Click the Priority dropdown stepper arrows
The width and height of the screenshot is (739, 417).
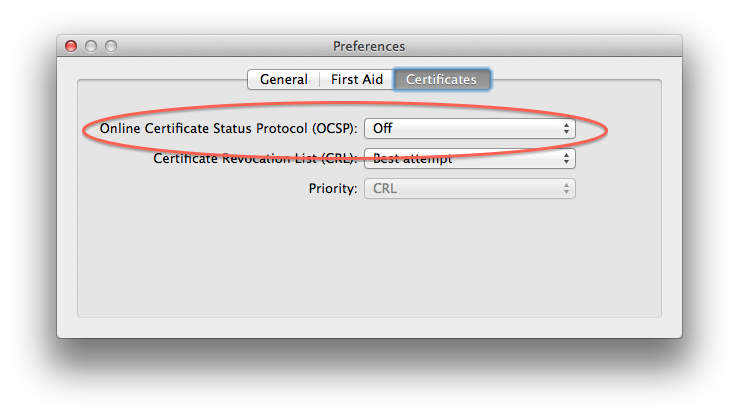click(x=566, y=188)
